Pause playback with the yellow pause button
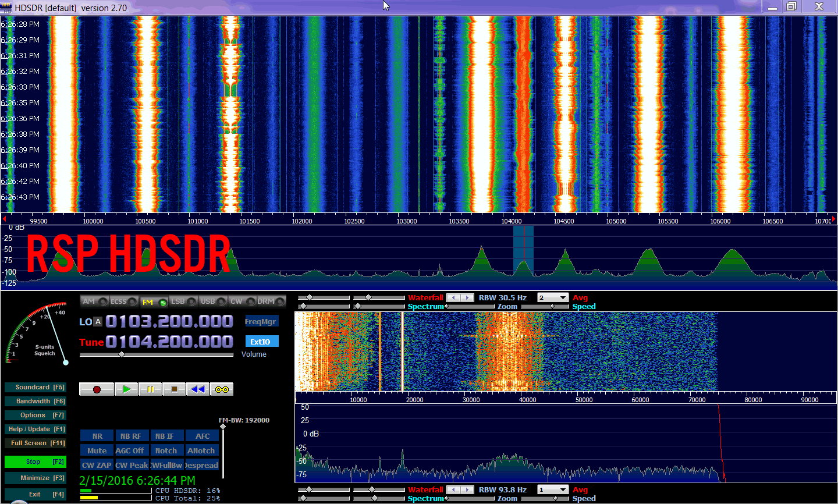Screen dimensions: 838x504 click(x=150, y=389)
